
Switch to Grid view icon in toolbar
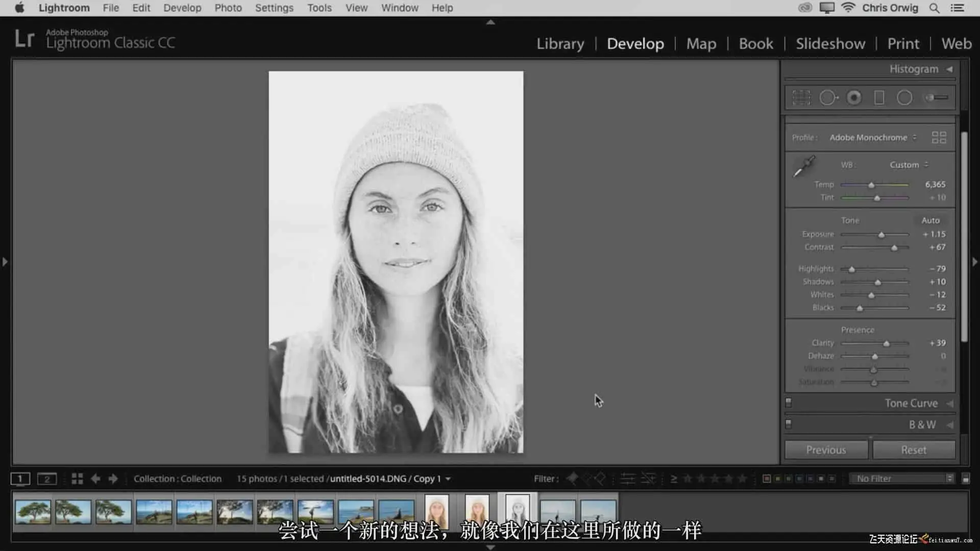pos(77,479)
